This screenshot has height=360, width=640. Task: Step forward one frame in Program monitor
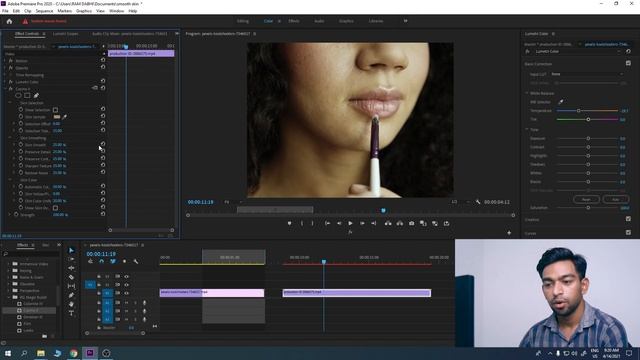point(362,223)
